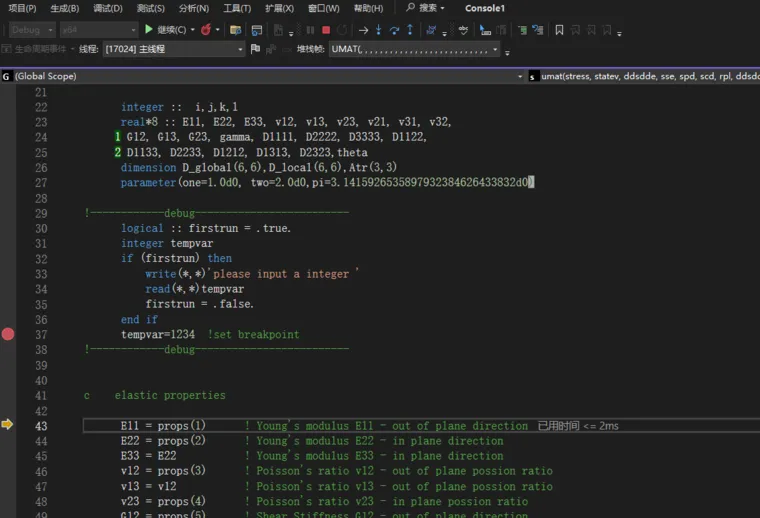Click 'integer tempvar' declaration
The height and width of the screenshot is (518, 760).
[167, 243]
